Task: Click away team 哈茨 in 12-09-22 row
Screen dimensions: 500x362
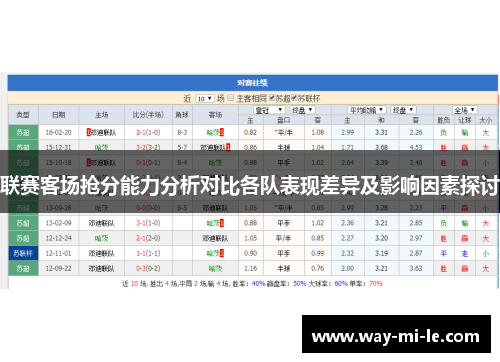Action: (x=215, y=268)
